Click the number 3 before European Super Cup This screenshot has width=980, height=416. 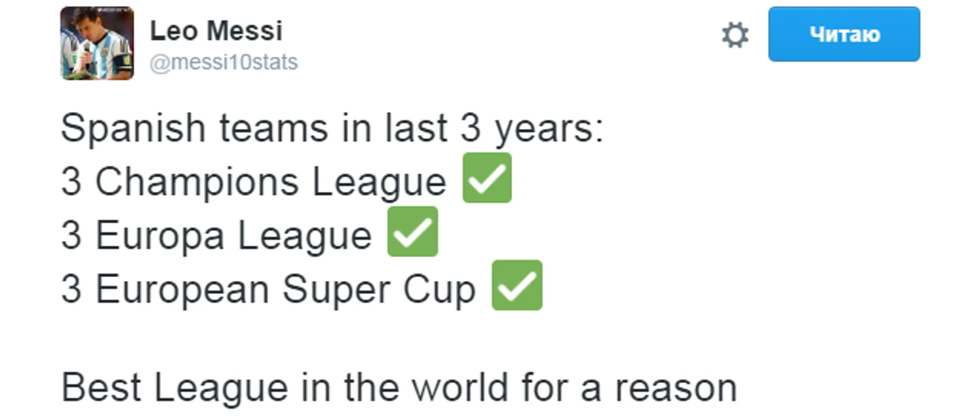(x=71, y=289)
